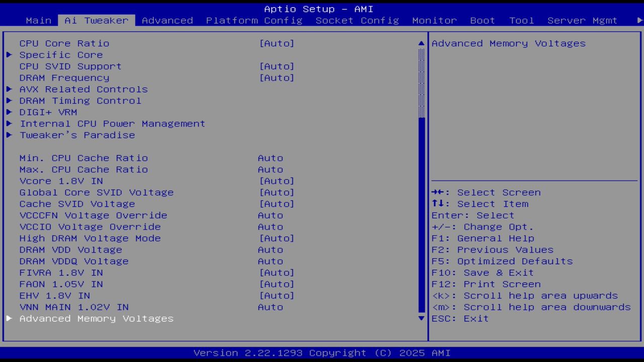The width and height of the screenshot is (644, 362).
Task: Change the DRAM Frequency setting
Action: point(277,77)
